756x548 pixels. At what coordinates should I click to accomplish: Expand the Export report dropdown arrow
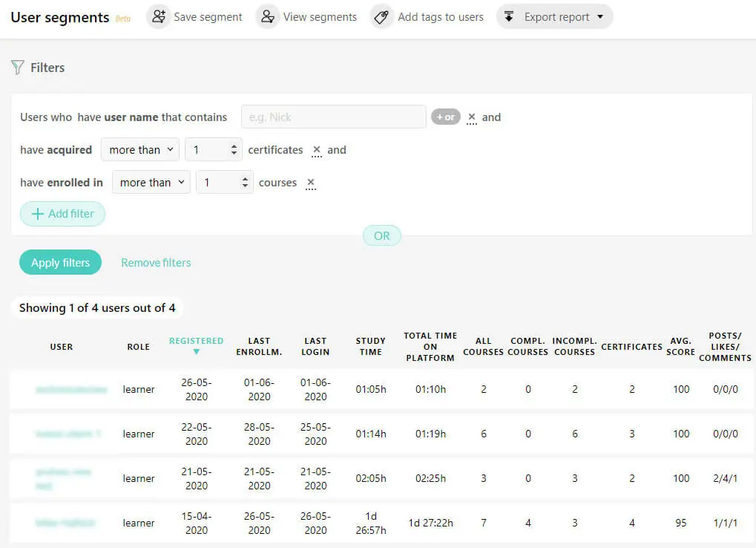pos(600,17)
